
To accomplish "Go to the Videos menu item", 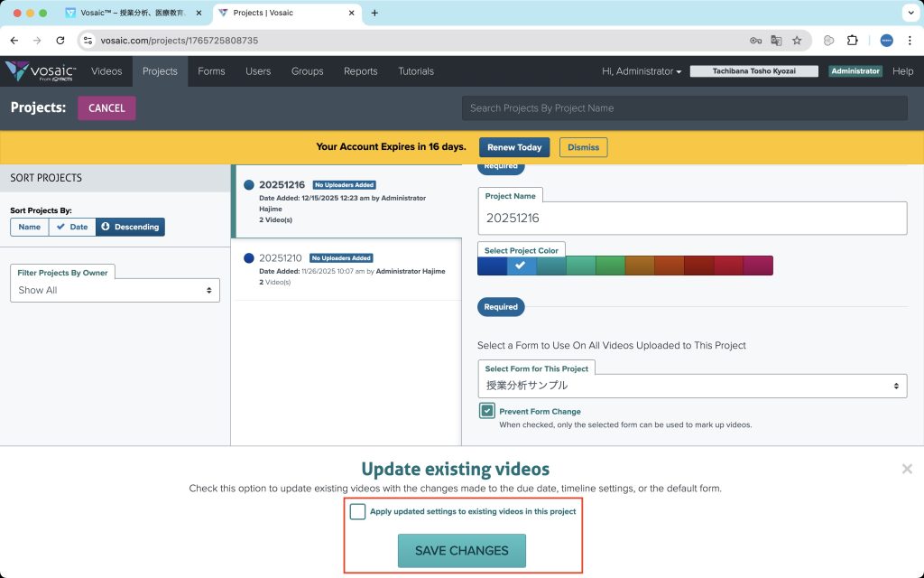I will pos(106,71).
